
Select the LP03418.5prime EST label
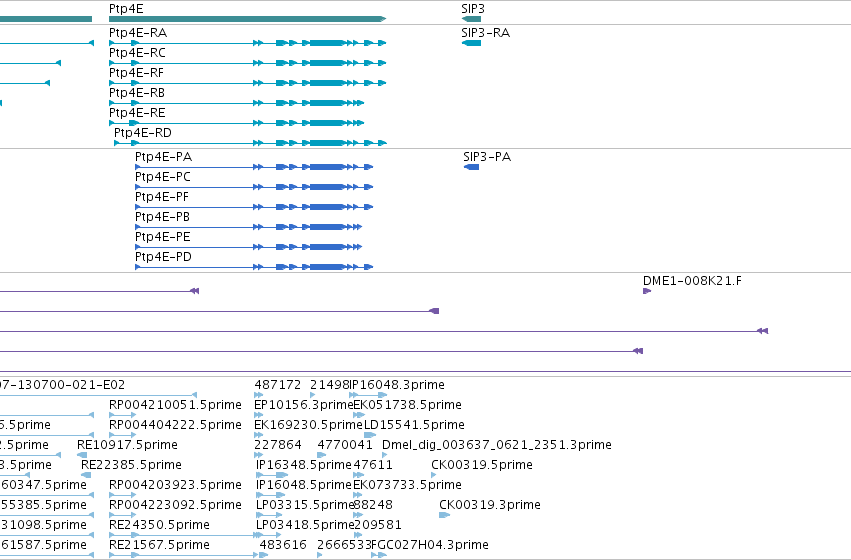(x=305, y=525)
